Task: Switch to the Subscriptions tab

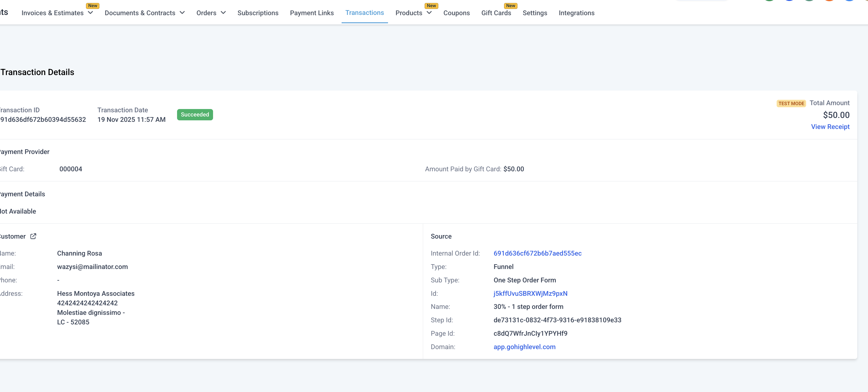Action: (x=258, y=13)
